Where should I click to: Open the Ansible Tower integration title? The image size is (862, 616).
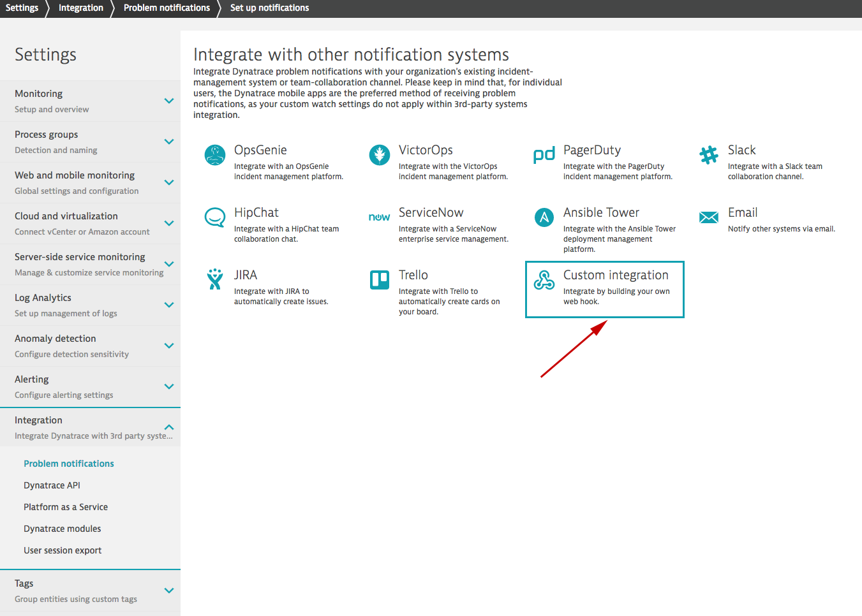pos(601,212)
